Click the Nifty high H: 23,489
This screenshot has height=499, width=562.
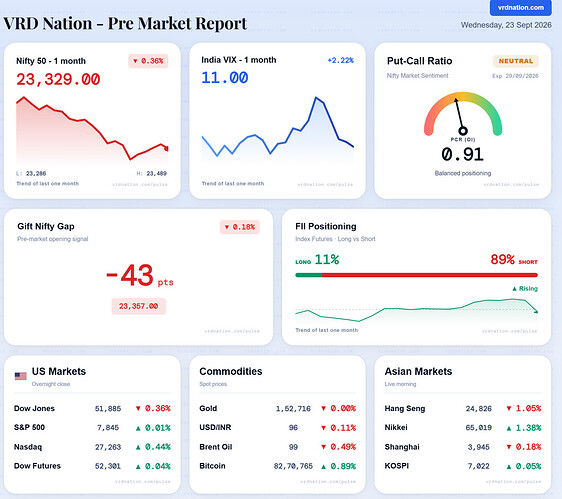click(x=152, y=174)
